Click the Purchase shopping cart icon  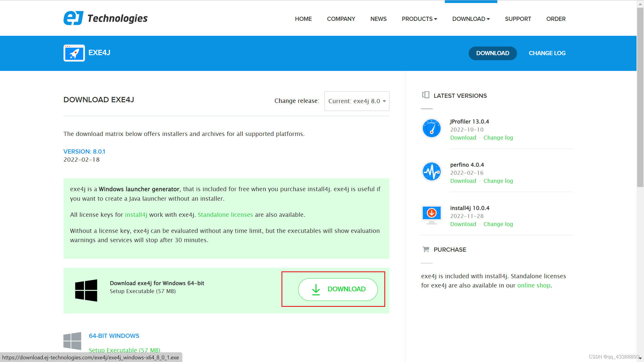click(426, 249)
